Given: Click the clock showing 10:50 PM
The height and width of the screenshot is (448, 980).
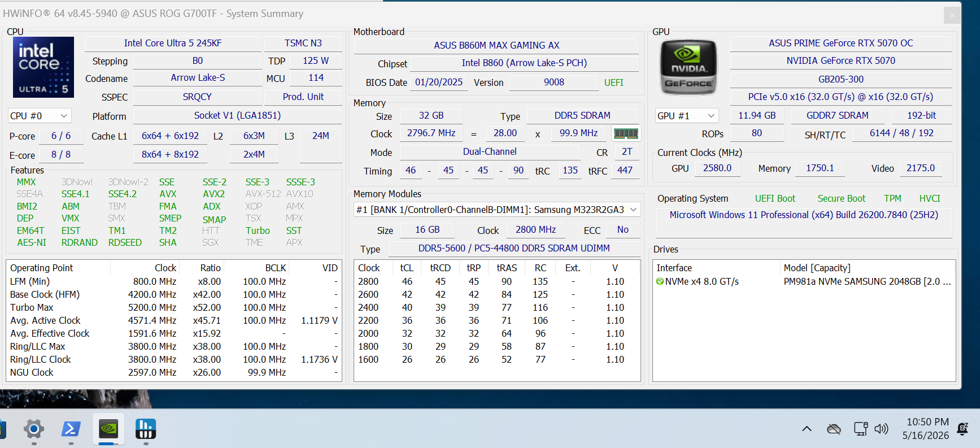Looking at the screenshot, I should click(x=927, y=422).
